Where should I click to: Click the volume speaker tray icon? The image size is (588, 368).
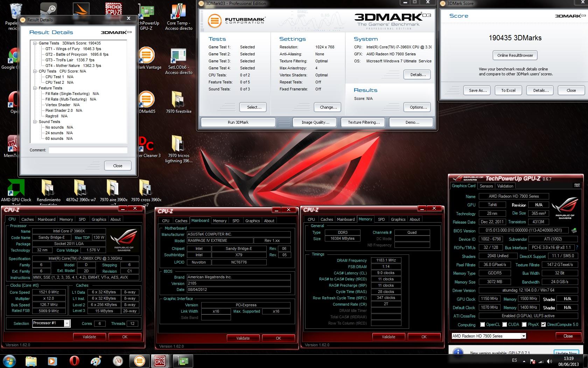(x=549, y=361)
